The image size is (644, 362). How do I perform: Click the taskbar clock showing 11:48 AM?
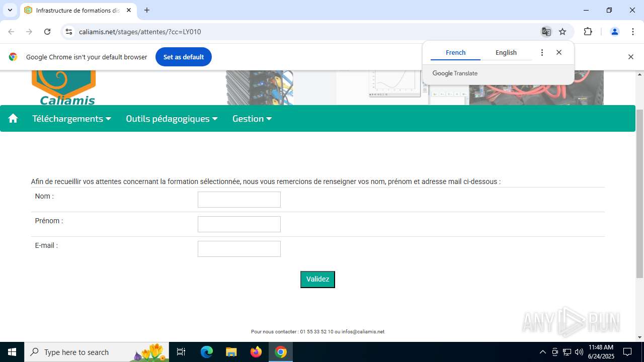click(x=601, y=352)
